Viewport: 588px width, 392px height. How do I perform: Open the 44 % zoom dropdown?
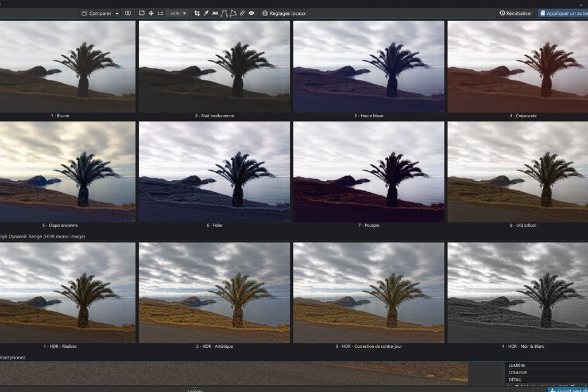[x=177, y=13]
